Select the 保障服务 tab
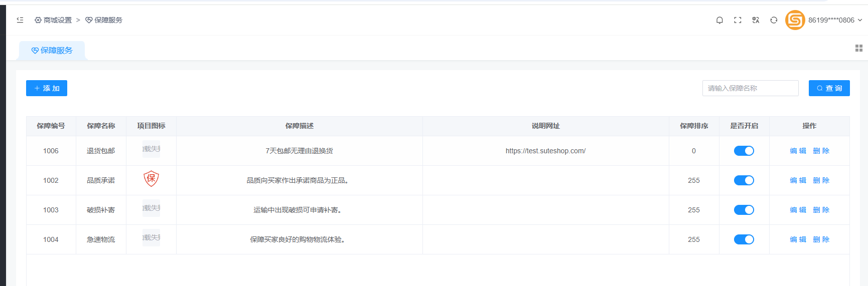 coord(52,51)
